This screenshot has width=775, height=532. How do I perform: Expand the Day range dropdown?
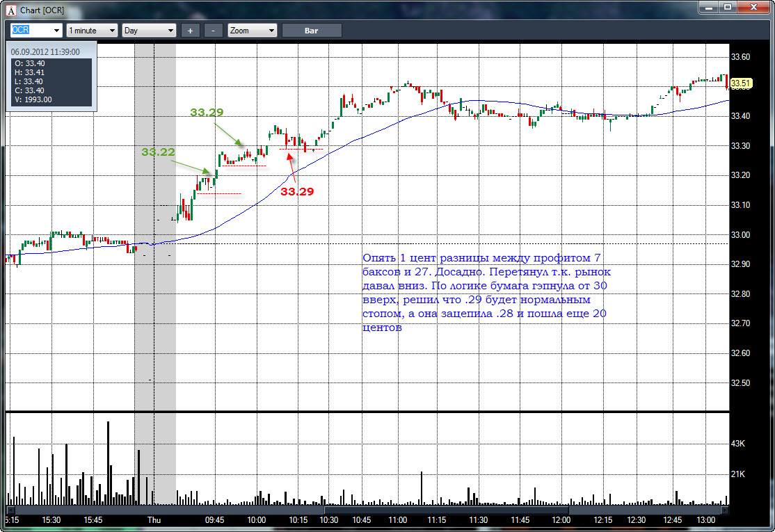tap(149, 31)
